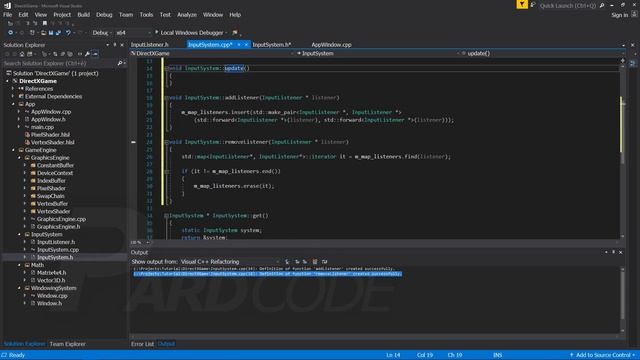Image resolution: width=640 pixels, height=360 pixels.
Task: Open the Build menu
Action: 84,15
